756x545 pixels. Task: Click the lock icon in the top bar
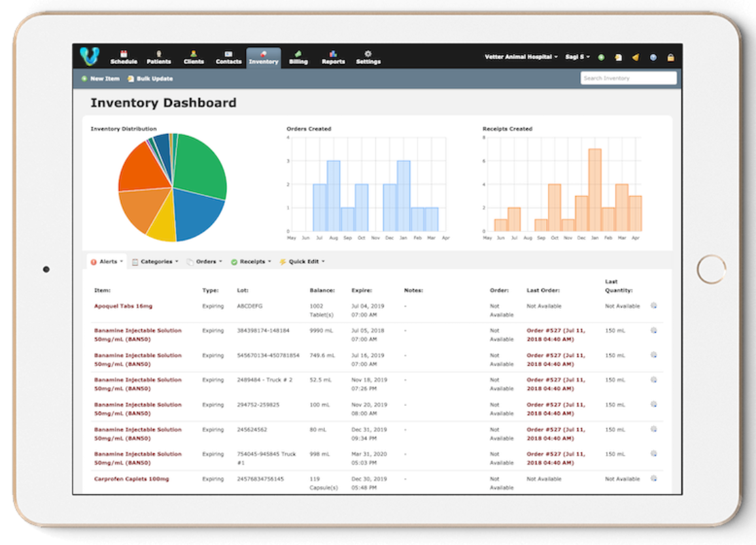(x=670, y=57)
